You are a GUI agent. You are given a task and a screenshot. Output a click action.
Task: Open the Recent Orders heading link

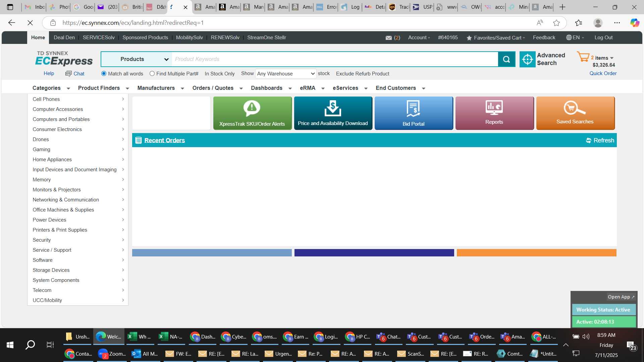(164, 140)
